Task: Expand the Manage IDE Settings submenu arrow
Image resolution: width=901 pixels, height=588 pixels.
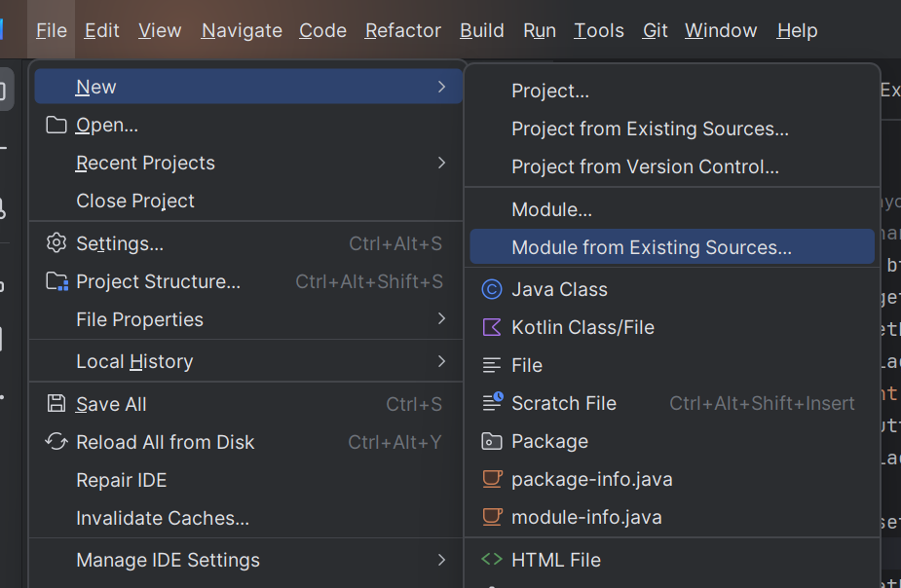Action: pos(442,560)
